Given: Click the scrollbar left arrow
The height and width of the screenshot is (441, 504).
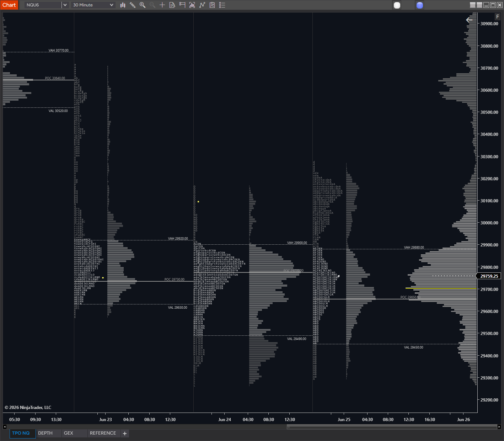Looking at the screenshot, I should 5,426.
